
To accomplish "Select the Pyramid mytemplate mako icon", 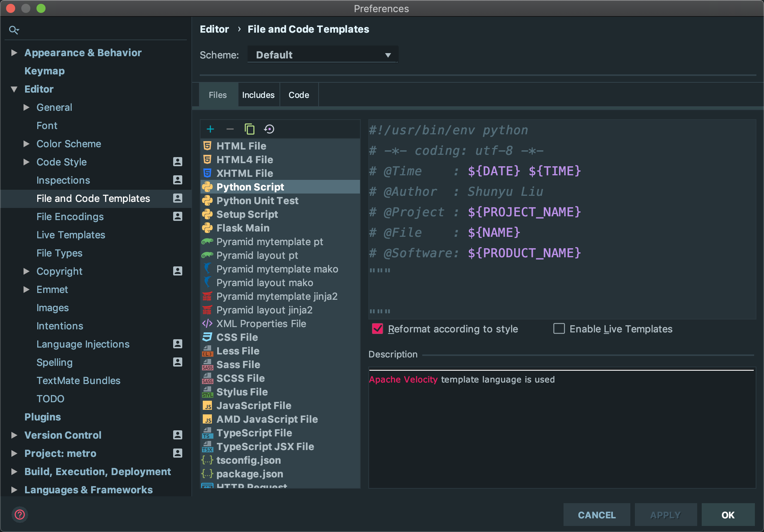I will 207,269.
